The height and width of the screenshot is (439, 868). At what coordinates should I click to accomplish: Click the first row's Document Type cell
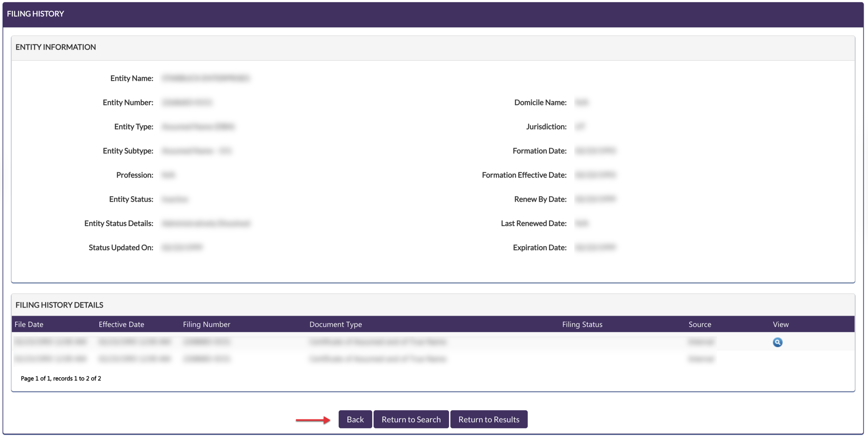377,342
